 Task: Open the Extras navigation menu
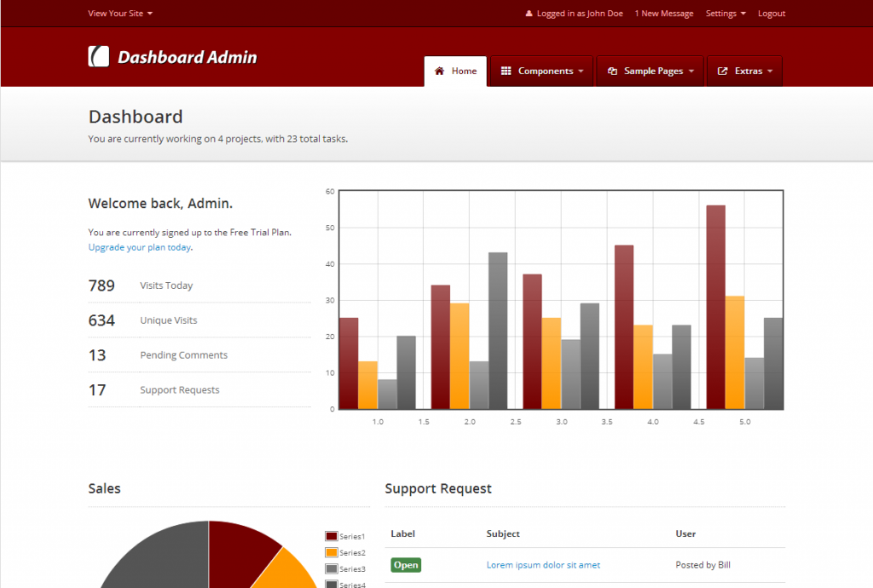coord(749,72)
